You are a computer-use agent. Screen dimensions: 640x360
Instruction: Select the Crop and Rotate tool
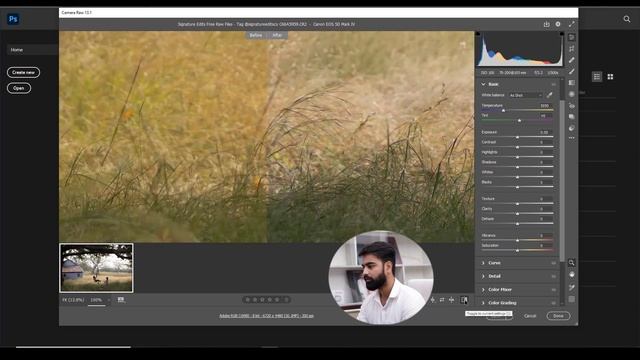point(571,49)
